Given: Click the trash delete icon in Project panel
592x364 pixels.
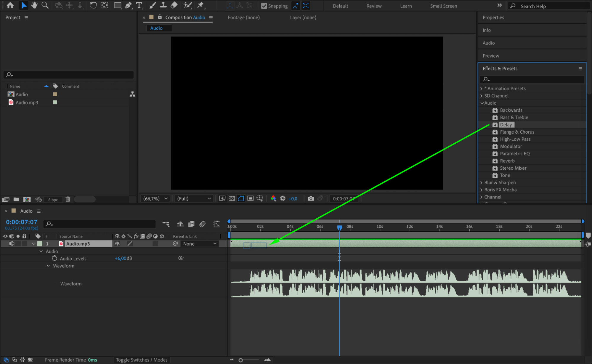Looking at the screenshot, I should click(x=68, y=199).
